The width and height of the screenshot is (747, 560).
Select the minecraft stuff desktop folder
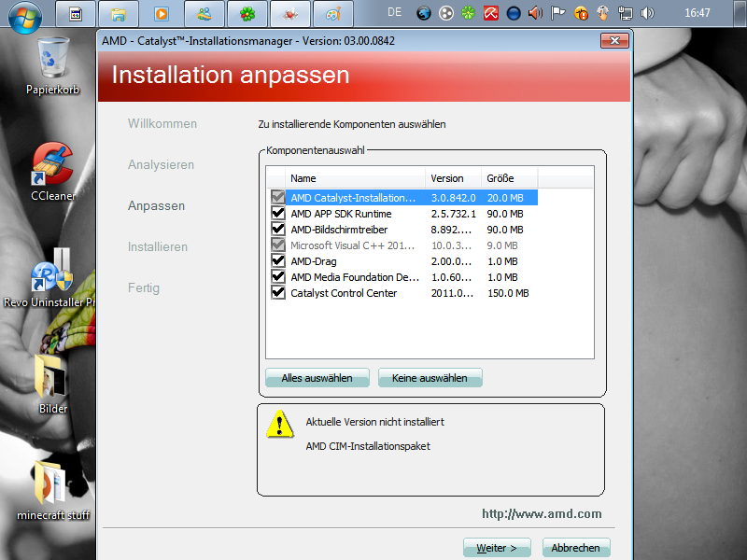click(53, 491)
